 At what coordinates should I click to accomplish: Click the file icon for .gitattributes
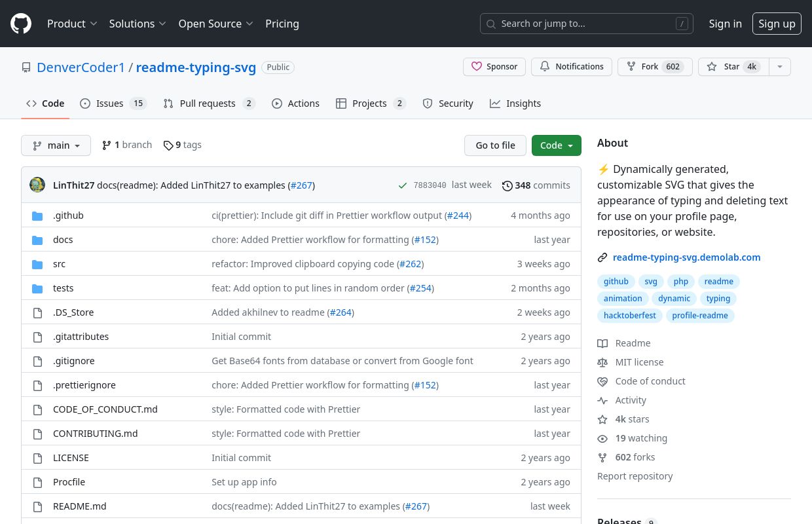coord(38,337)
